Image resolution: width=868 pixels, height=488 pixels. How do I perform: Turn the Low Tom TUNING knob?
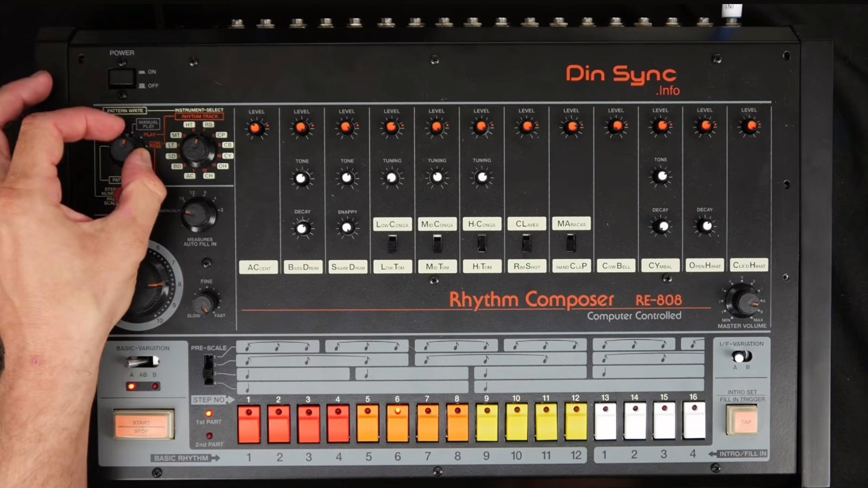point(392,178)
